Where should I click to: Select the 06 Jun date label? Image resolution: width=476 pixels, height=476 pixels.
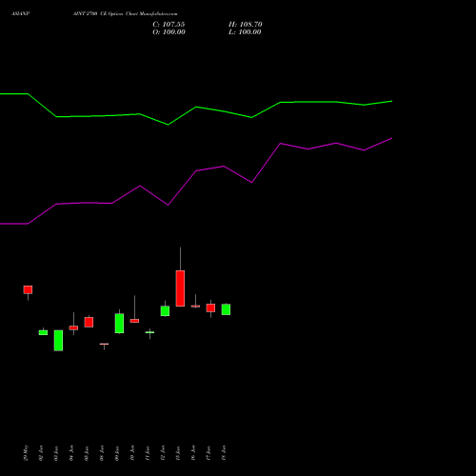(x=102, y=453)
